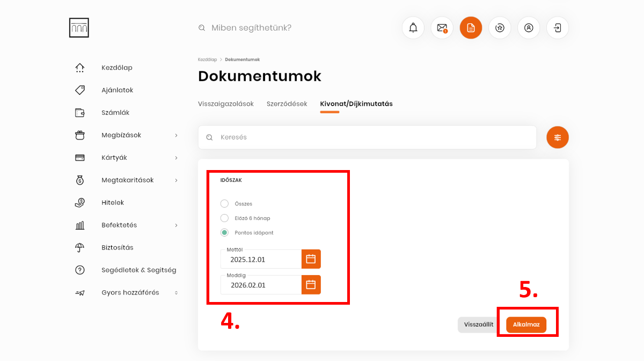Image resolution: width=644 pixels, height=361 pixels.
Task: Open Számlák in the sidebar
Action: click(x=115, y=113)
